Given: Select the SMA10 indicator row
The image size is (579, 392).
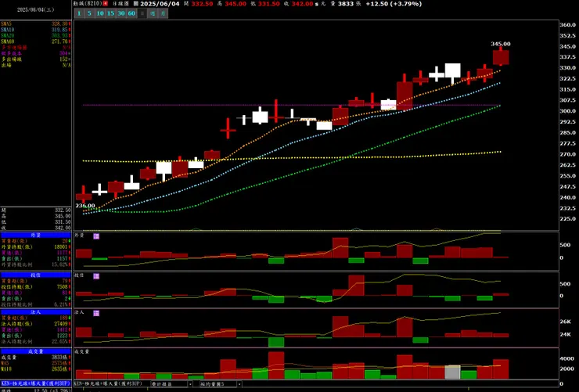Looking at the screenshot, I should 35,30.
